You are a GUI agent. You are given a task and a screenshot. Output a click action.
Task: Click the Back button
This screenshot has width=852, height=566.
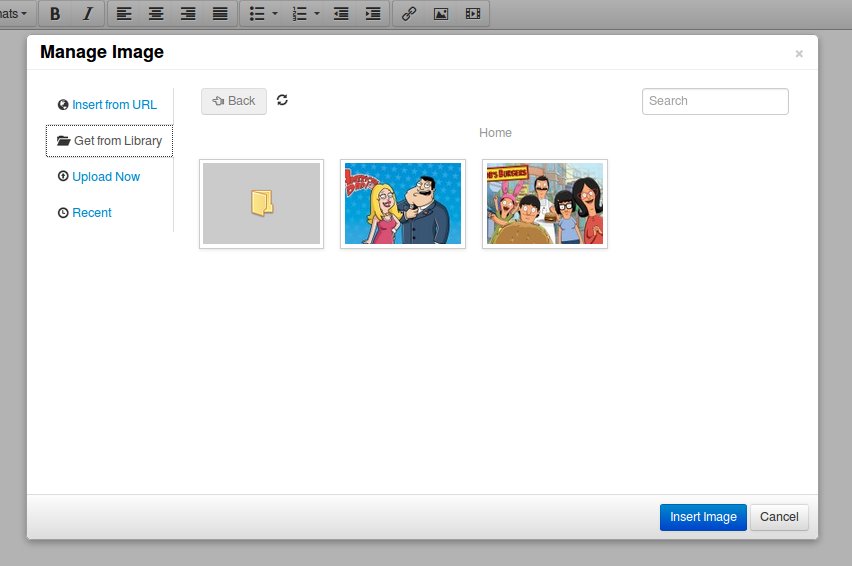[x=234, y=101]
